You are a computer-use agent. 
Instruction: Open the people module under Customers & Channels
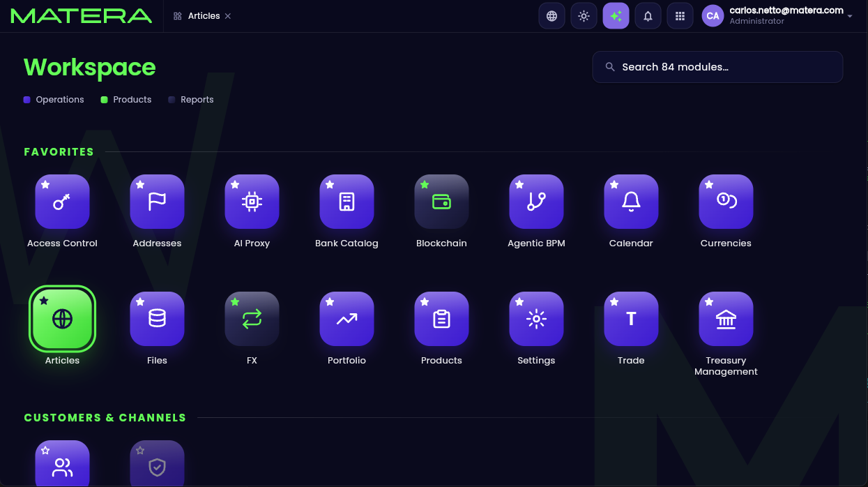click(62, 464)
